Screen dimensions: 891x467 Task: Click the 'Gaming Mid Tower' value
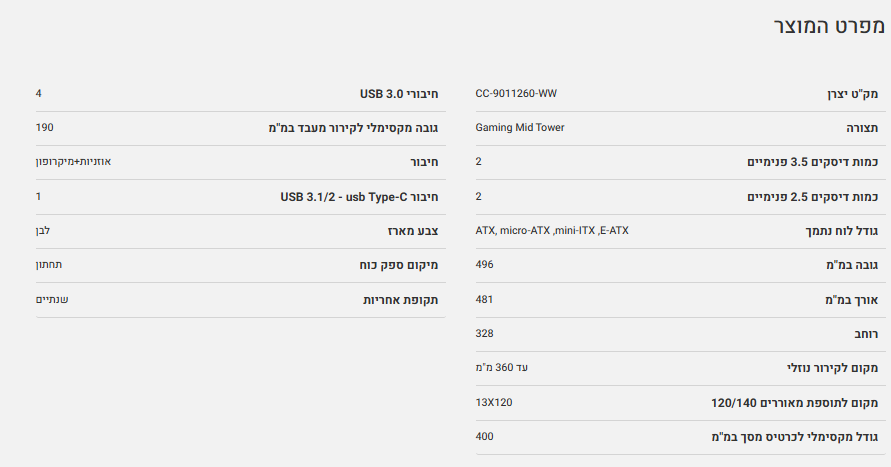(x=519, y=127)
